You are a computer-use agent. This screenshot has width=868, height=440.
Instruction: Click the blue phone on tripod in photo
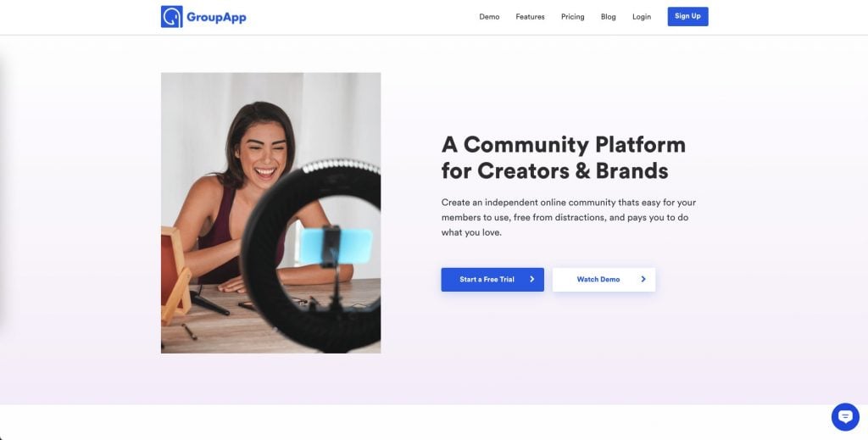[x=336, y=247]
